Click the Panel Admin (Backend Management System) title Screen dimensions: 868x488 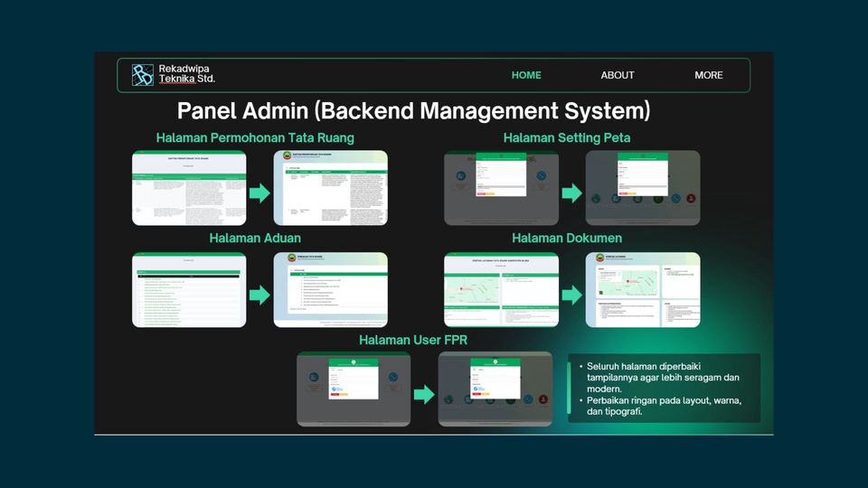tap(413, 111)
